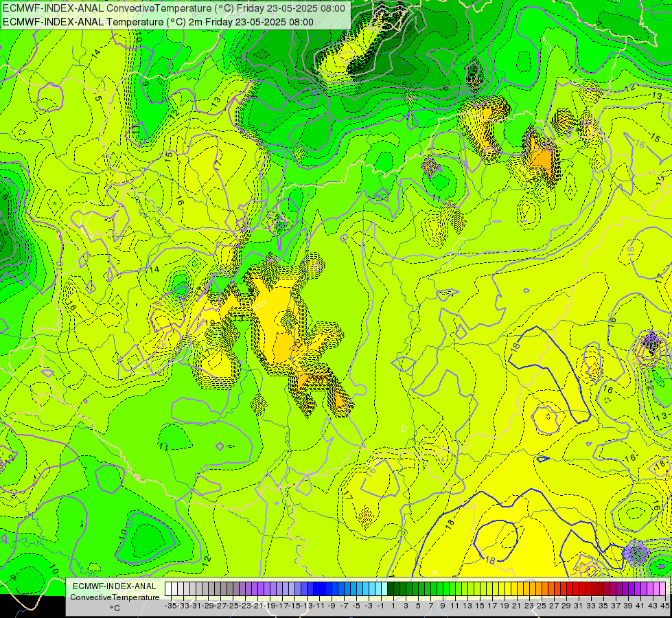Select the dark green swatch above 1

(391, 588)
